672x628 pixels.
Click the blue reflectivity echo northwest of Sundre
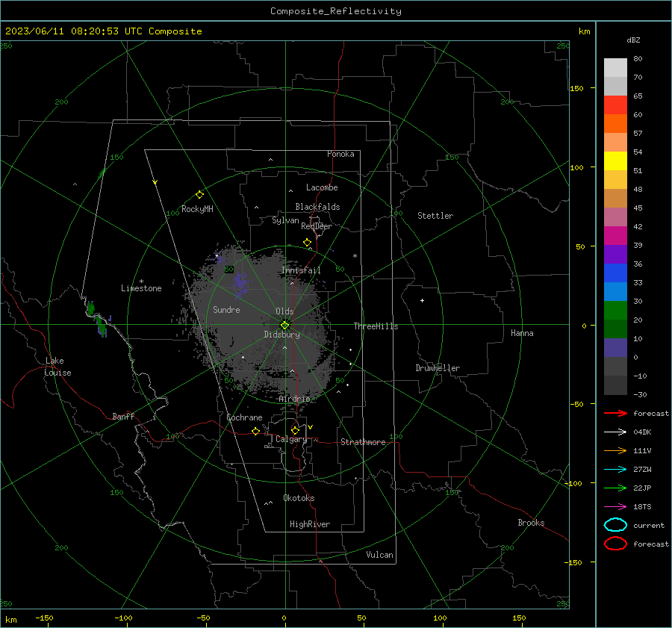tap(239, 284)
